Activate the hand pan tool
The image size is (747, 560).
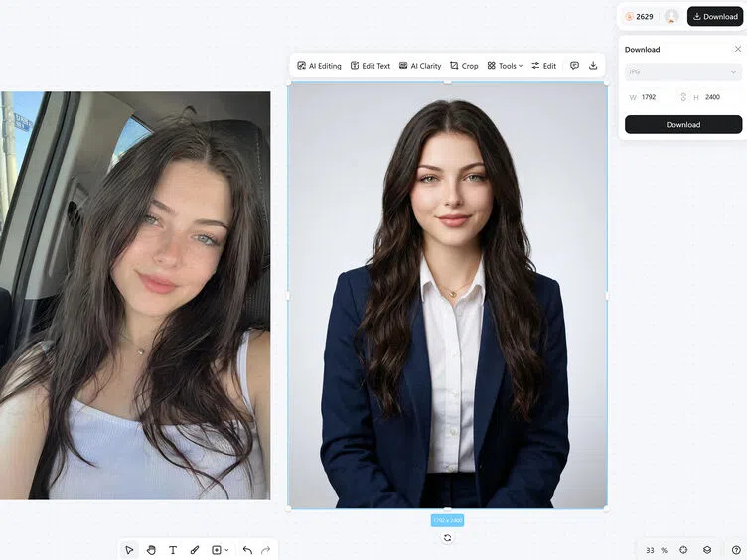pyautogui.click(x=151, y=550)
